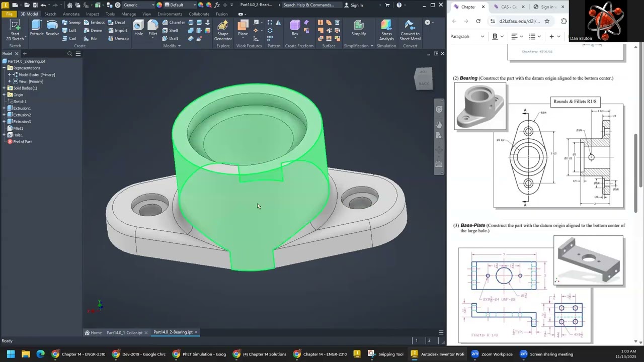Select the Fillet tool
Image resolution: width=644 pixels, height=362 pixels.
pos(152,28)
